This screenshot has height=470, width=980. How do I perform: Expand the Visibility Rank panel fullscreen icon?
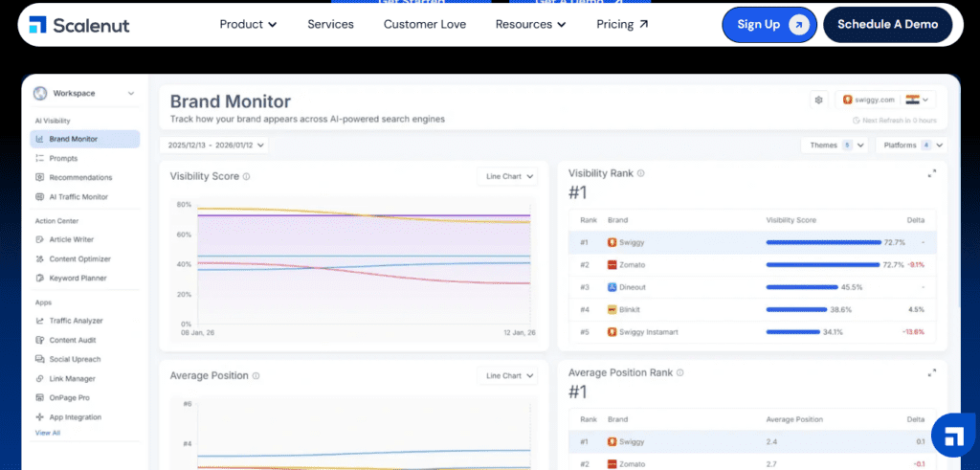coord(932,173)
